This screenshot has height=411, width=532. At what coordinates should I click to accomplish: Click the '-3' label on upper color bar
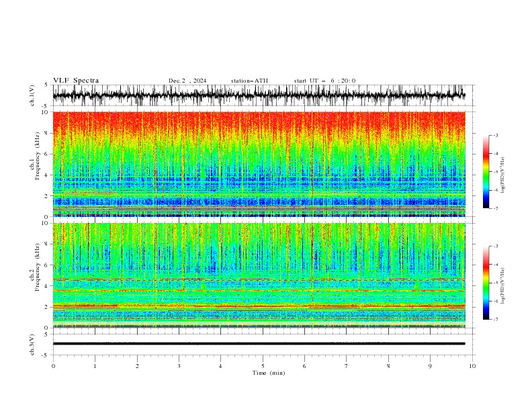[495, 135]
